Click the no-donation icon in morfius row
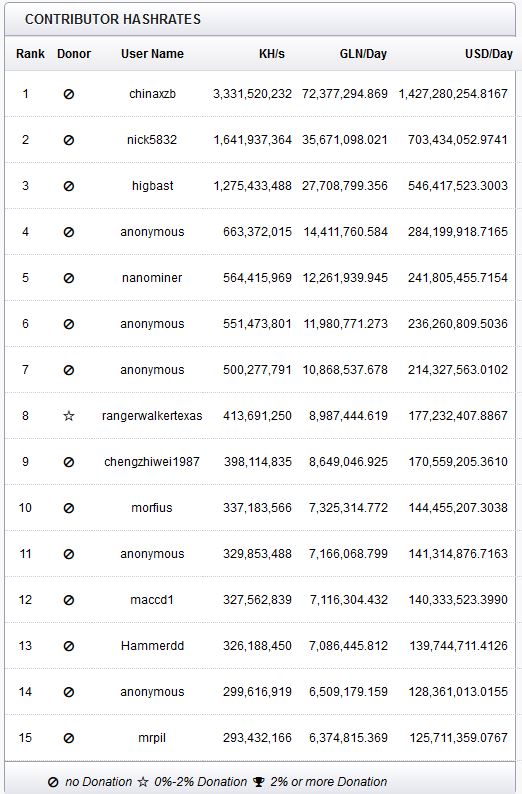 coord(69,508)
